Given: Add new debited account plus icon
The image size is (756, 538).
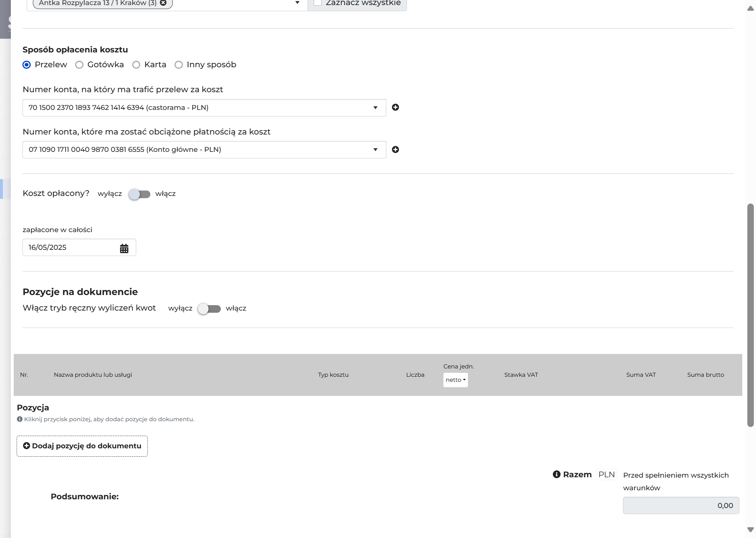Looking at the screenshot, I should click(395, 150).
